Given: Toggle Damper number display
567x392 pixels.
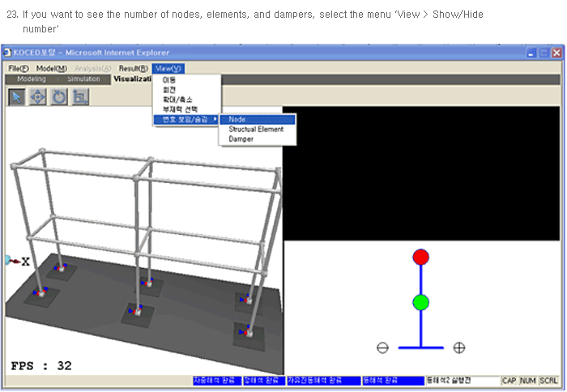Looking at the screenshot, I should [241, 138].
